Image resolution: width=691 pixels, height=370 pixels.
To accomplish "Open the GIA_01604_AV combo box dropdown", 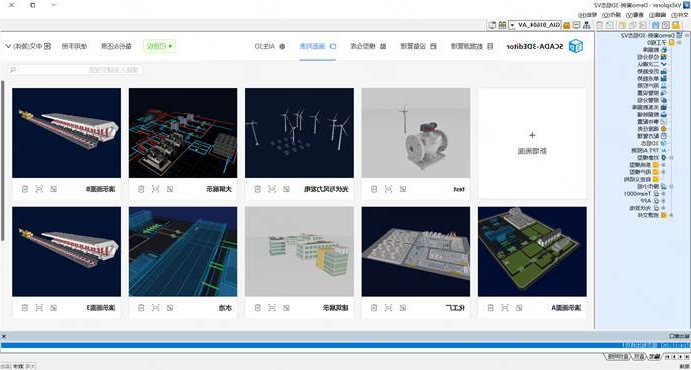I will coord(513,25).
